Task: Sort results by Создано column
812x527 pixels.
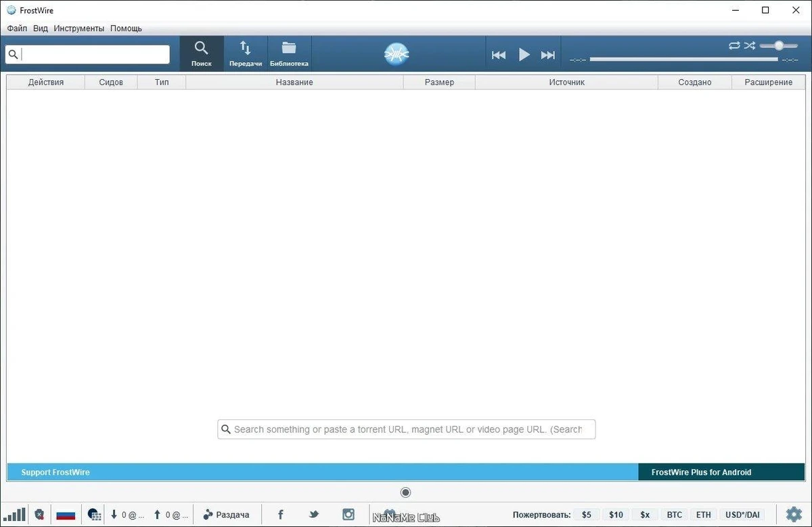Action: pos(695,82)
